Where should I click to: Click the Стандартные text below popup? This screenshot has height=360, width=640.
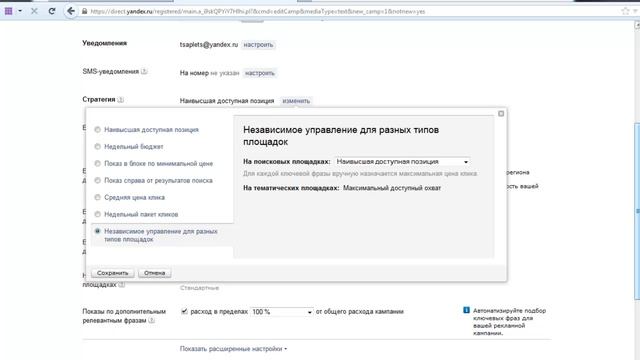pyautogui.click(x=199, y=288)
